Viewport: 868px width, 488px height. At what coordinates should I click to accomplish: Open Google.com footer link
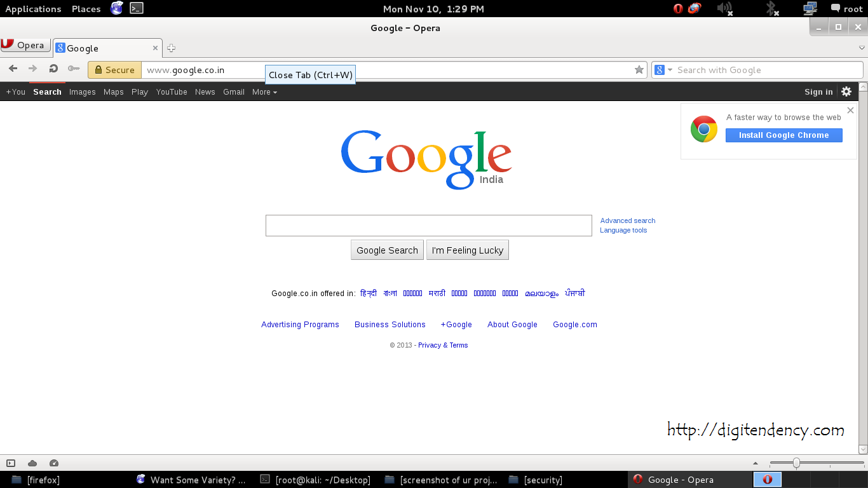[x=575, y=325]
